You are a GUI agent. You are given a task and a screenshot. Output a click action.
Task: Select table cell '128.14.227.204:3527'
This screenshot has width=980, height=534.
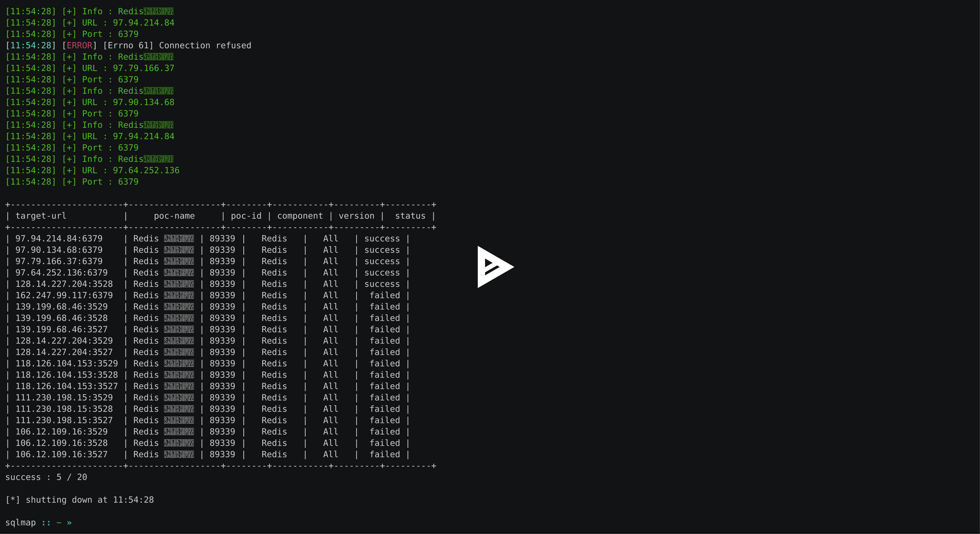click(64, 352)
